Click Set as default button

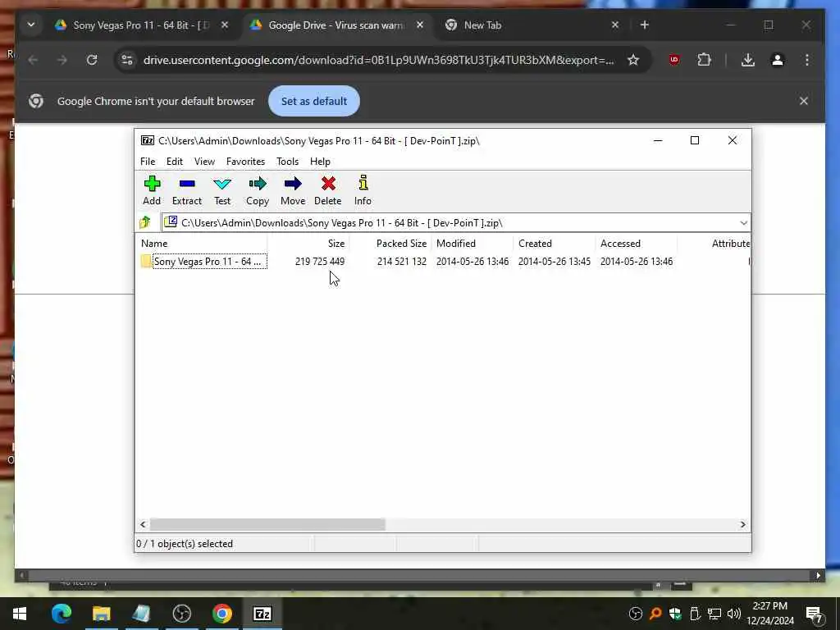point(314,101)
